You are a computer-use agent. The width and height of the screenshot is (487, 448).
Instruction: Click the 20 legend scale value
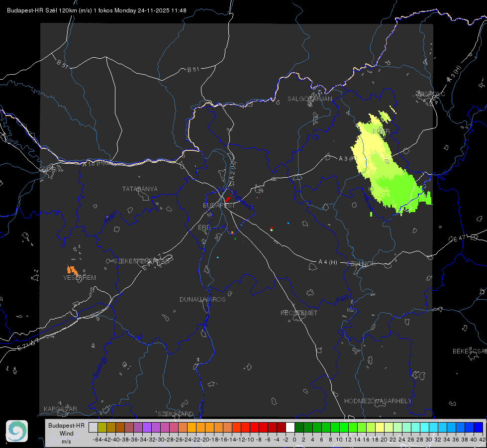click(x=384, y=440)
